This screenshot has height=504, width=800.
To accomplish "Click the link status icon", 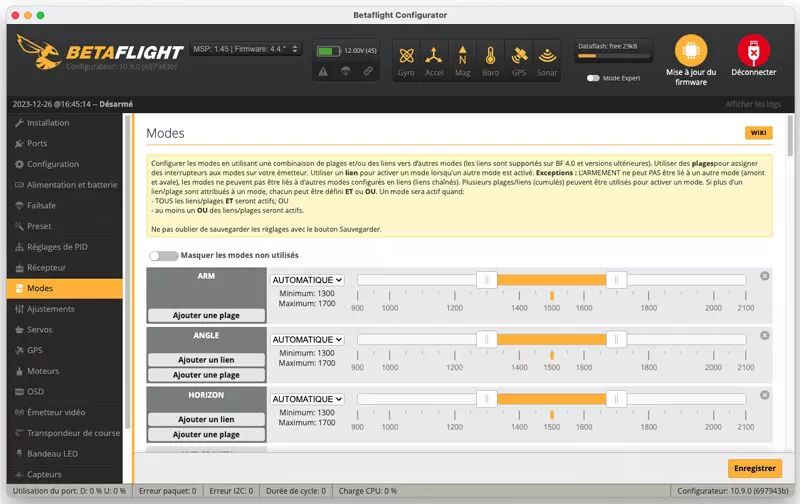I will (368, 71).
